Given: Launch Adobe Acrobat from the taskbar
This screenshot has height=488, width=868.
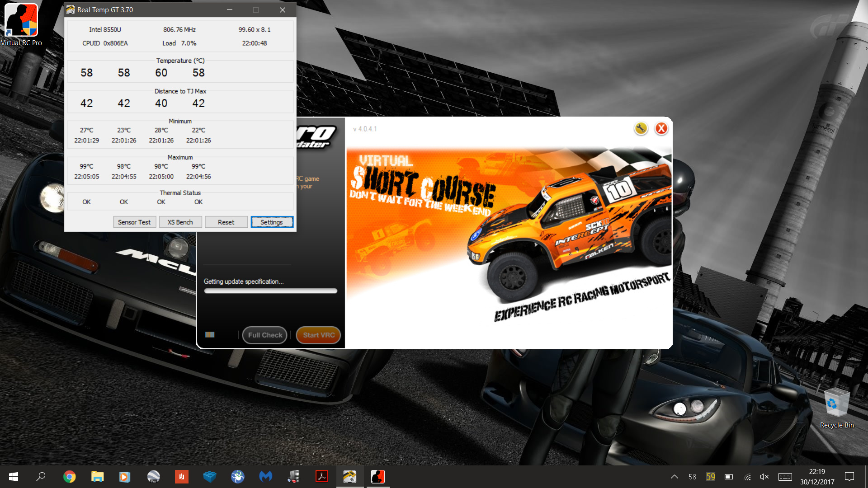Looking at the screenshot, I should pyautogui.click(x=322, y=477).
